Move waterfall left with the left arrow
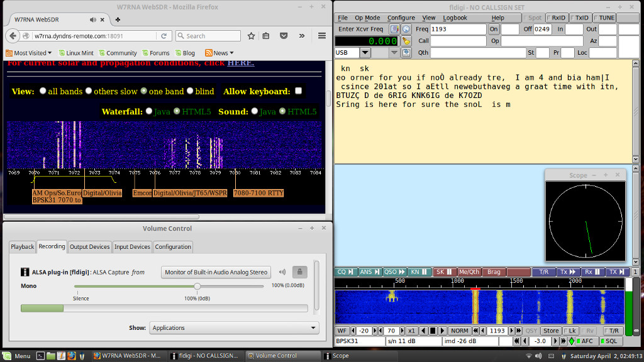The image size is (644, 362). pos(423,331)
